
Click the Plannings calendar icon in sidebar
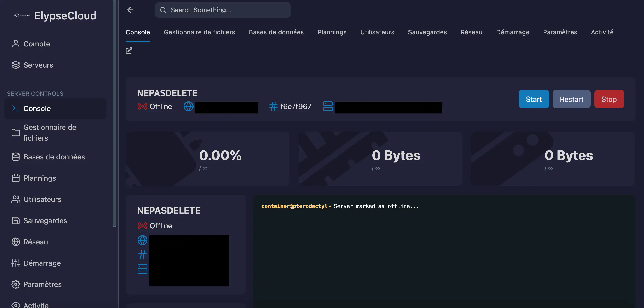(x=16, y=178)
